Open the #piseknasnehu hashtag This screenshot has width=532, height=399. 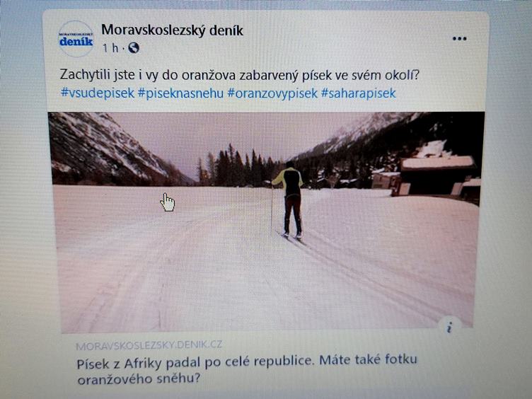coord(180,93)
